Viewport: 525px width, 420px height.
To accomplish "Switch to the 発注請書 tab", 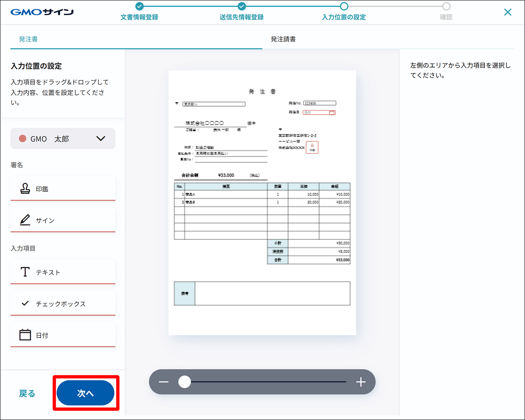I will (x=283, y=39).
